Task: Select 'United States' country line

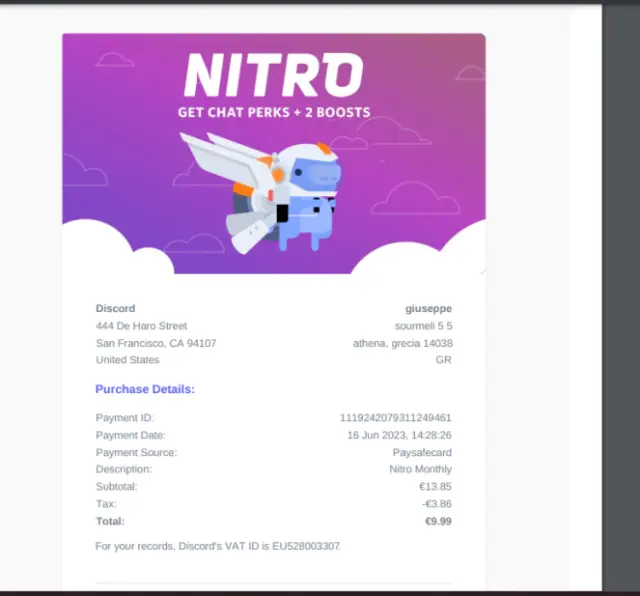Action: point(127,360)
